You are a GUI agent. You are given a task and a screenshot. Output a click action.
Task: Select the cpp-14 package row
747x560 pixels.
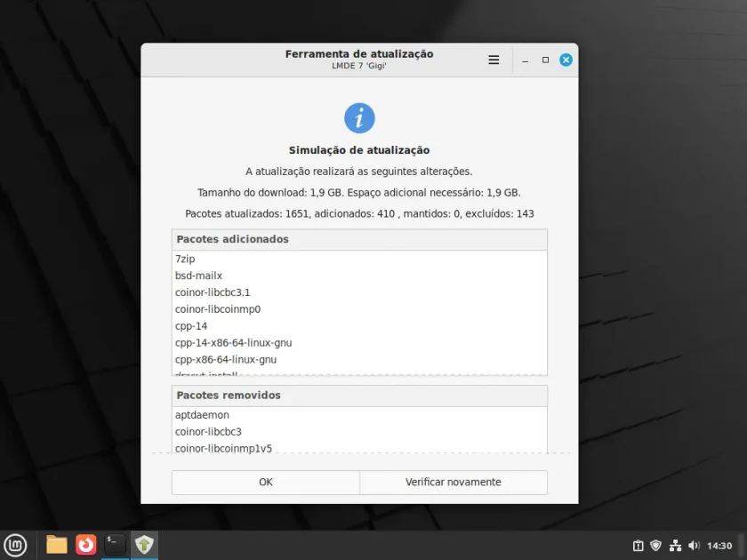pyautogui.click(x=359, y=326)
